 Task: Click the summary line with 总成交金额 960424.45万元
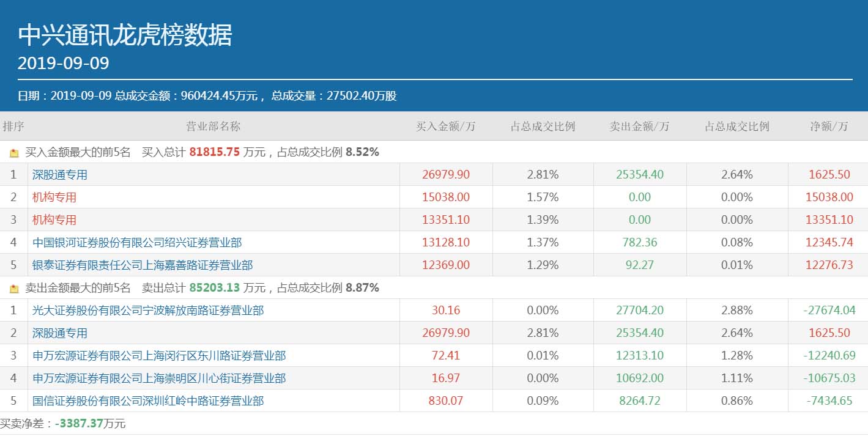pyautogui.click(x=207, y=96)
